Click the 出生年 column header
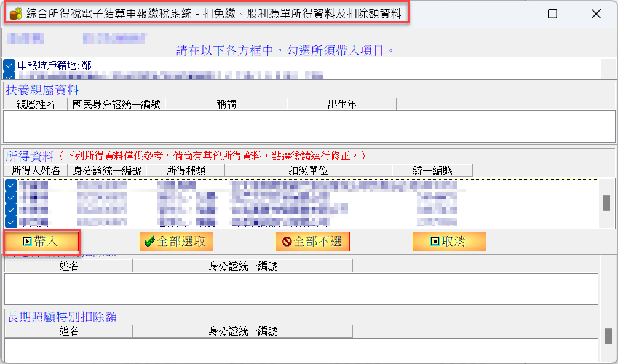The image size is (618, 364). (342, 104)
